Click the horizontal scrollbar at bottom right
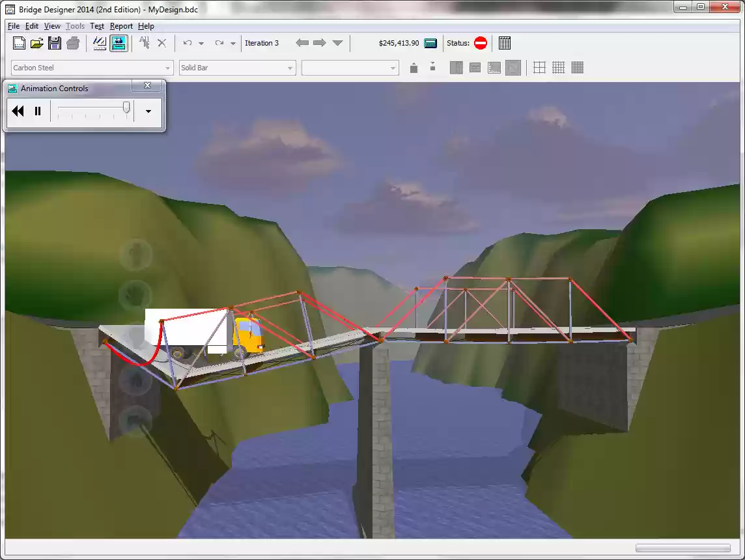The width and height of the screenshot is (745, 560). (682, 548)
